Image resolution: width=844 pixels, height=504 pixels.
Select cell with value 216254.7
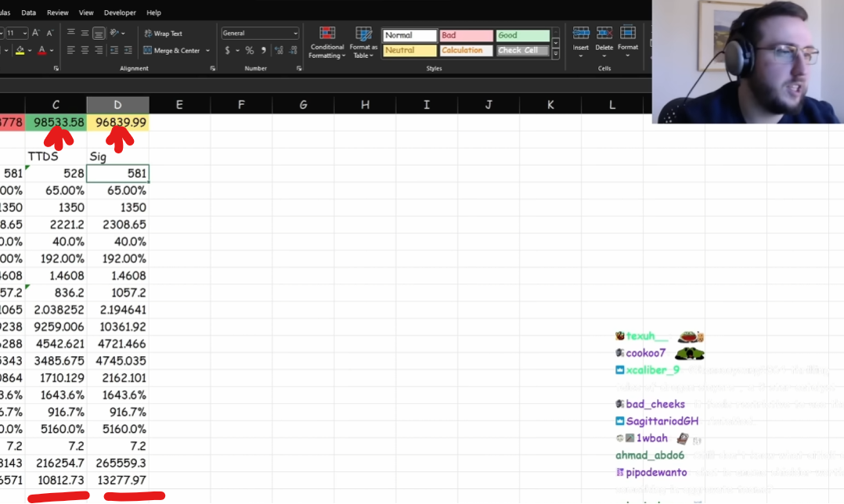pos(56,463)
